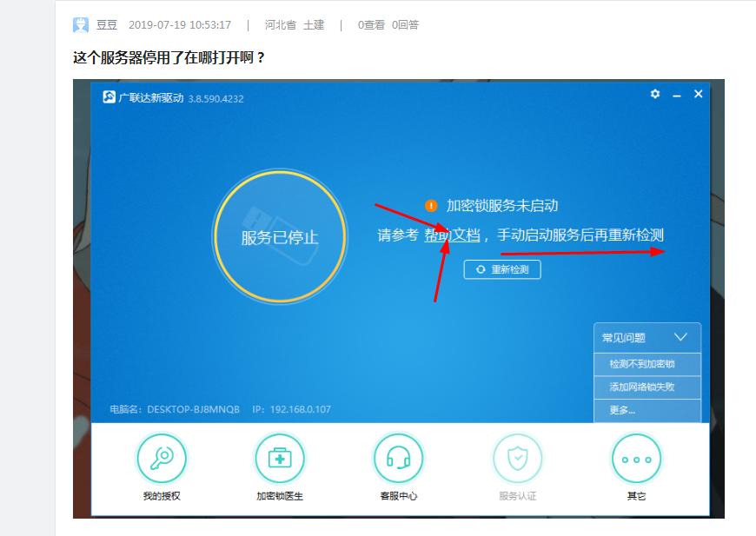Click 0查看 view count
The height and width of the screenshot is (536, 756).
coord(371,25)
